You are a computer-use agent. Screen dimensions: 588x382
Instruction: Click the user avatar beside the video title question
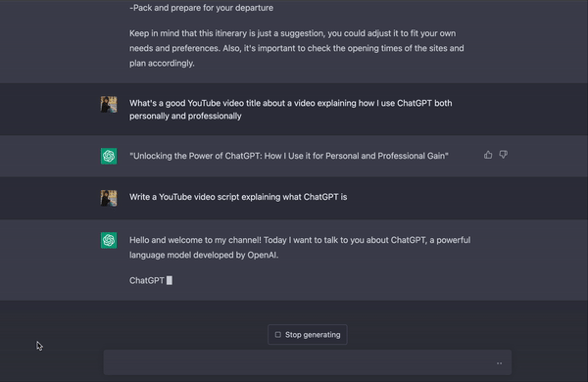109,104
